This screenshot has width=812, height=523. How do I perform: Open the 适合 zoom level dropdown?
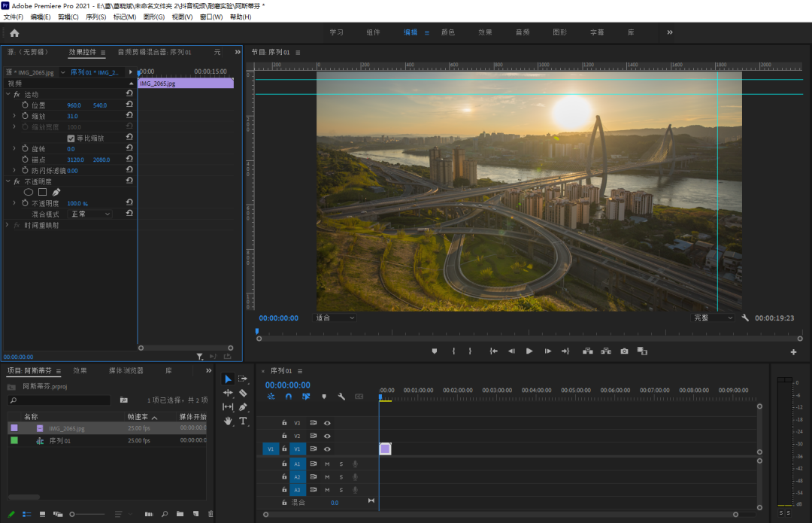pos(335,318)
